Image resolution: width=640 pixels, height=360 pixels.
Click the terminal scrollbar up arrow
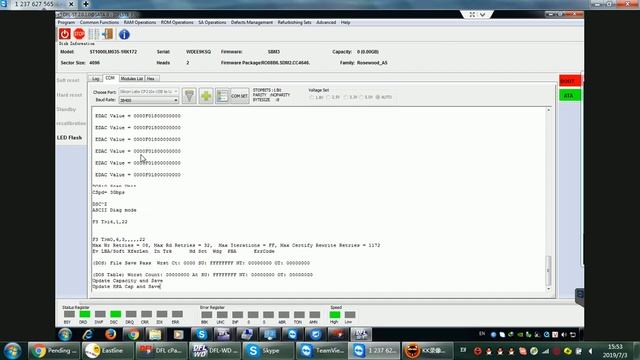[x=548, y=110]
